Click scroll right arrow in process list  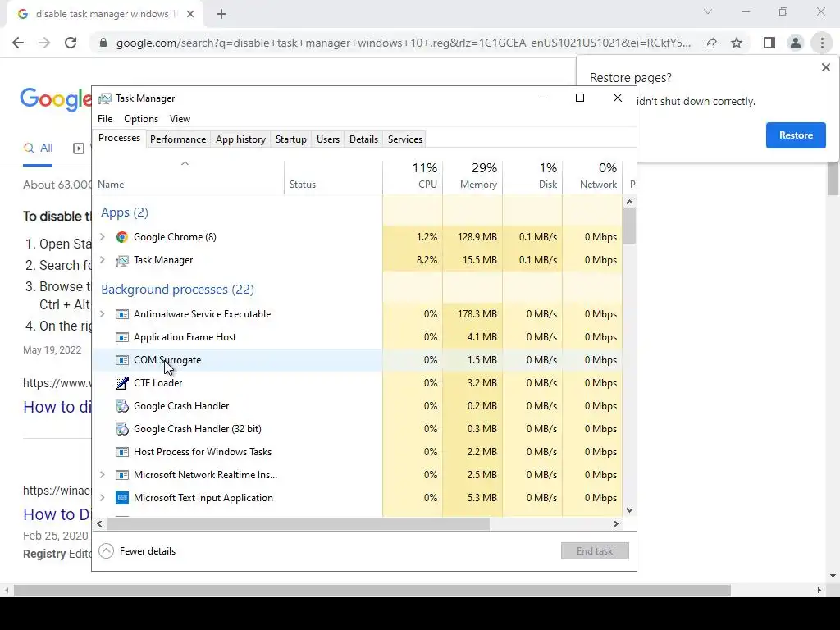616,524
